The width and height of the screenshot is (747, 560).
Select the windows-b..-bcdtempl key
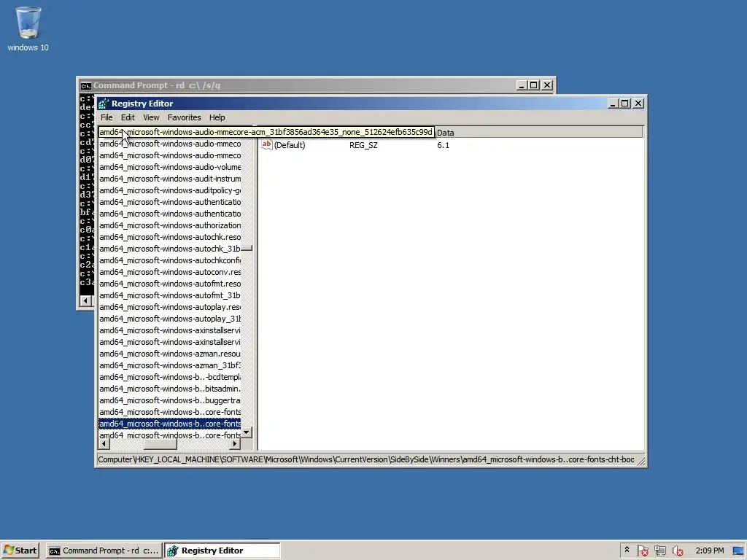tap(169, 377)
